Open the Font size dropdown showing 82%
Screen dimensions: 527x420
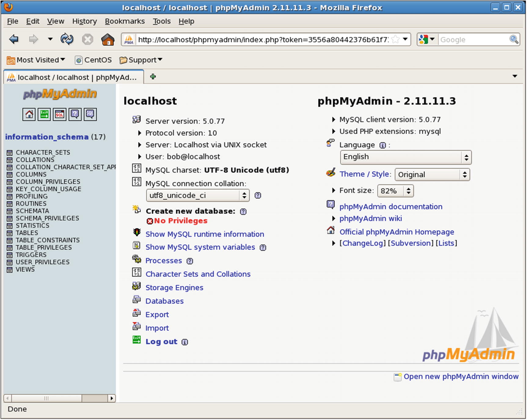point(396,191)
